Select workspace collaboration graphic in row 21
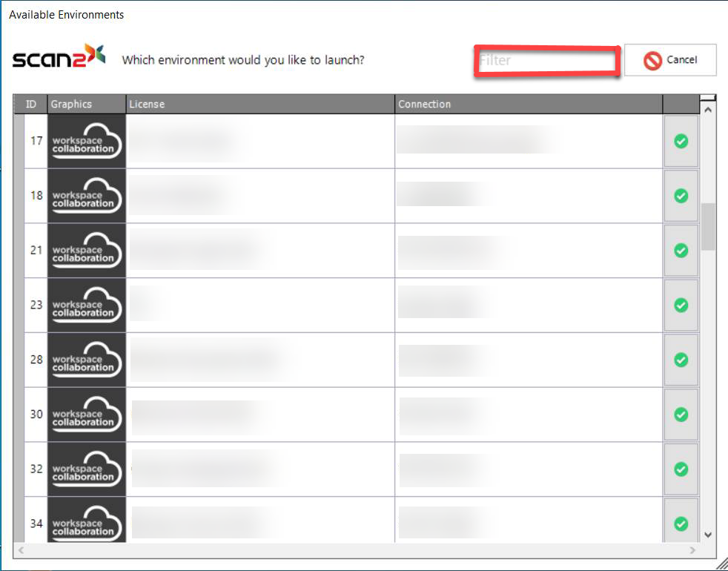The height and width of the screenshot is (571, 728). click(x=87, y=251)
